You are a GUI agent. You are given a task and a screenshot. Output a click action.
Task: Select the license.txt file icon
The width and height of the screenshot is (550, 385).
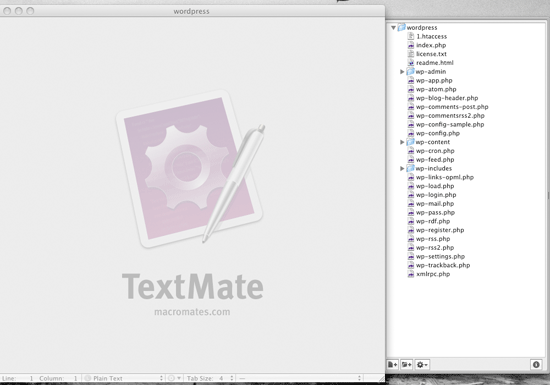pos(411,54)
